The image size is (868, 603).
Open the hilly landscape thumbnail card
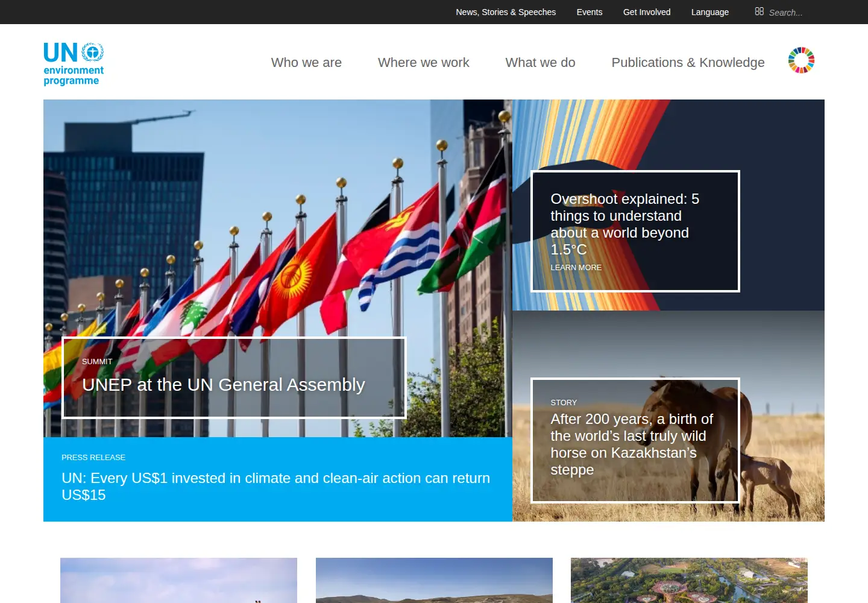tap(434, 580)
